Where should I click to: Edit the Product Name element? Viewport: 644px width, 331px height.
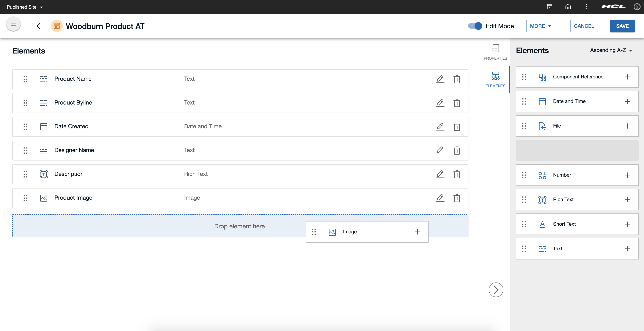pyautogui.click(x=440, y=79)
